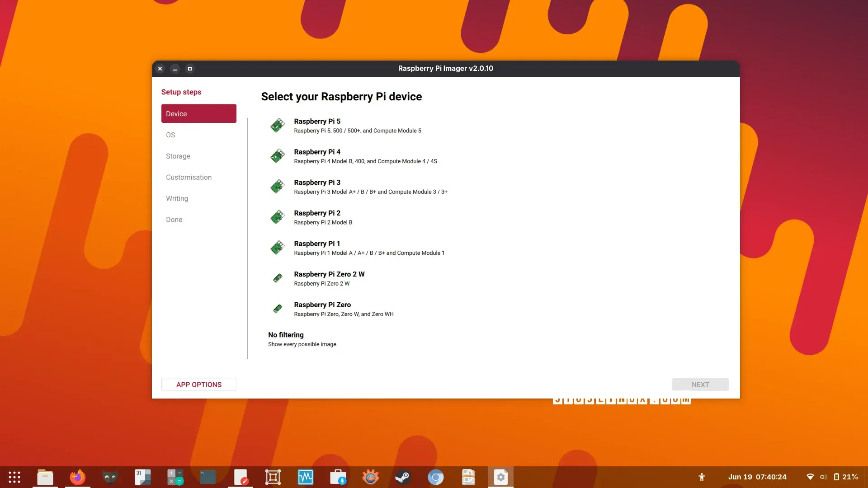
Task: Open the Files manager from taskbar
Action: (45, 477)
